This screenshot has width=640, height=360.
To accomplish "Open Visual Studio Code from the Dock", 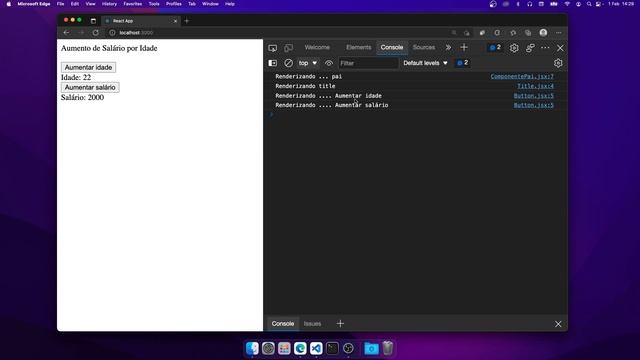I will (316, 348).
